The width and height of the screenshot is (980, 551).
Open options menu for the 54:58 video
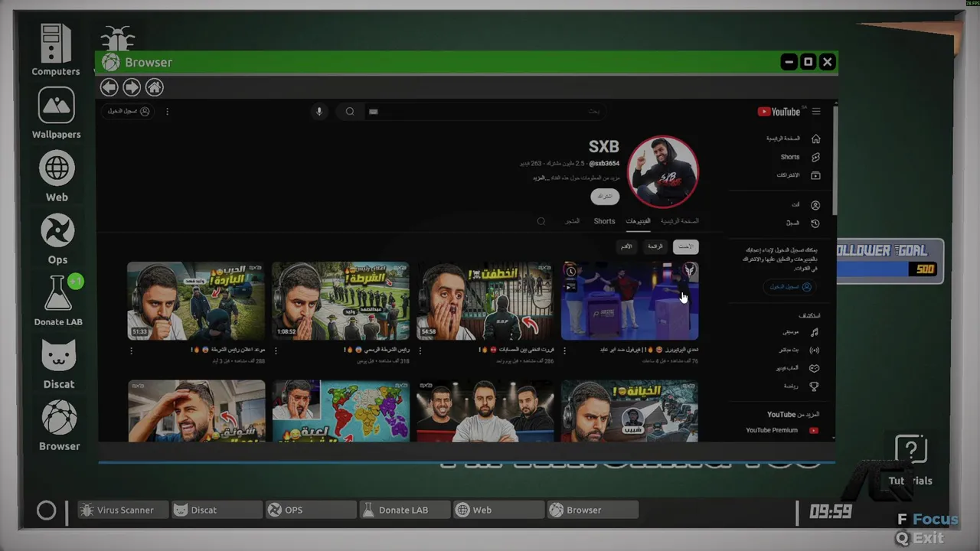tap(420, 350)
